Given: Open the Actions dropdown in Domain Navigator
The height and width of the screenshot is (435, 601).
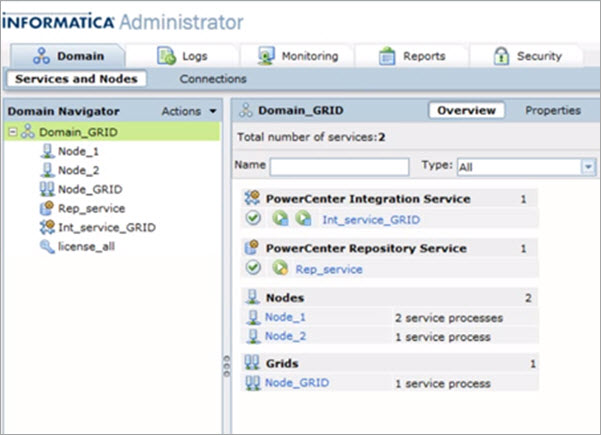Looking at the screenshot, I should (x=189, y=111).
